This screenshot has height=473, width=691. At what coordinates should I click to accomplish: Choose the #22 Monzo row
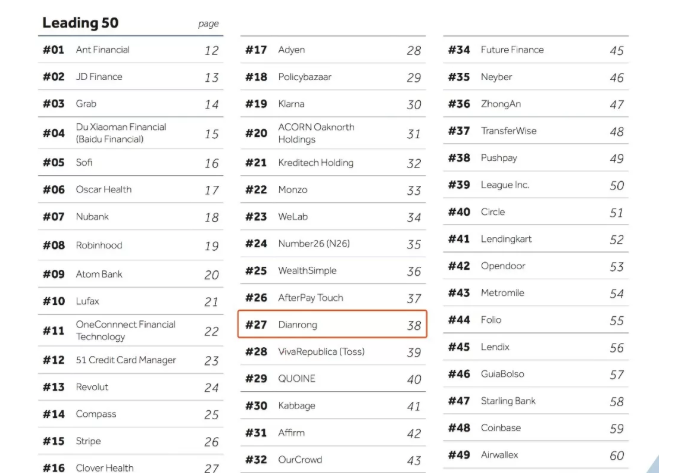[333, 190]
